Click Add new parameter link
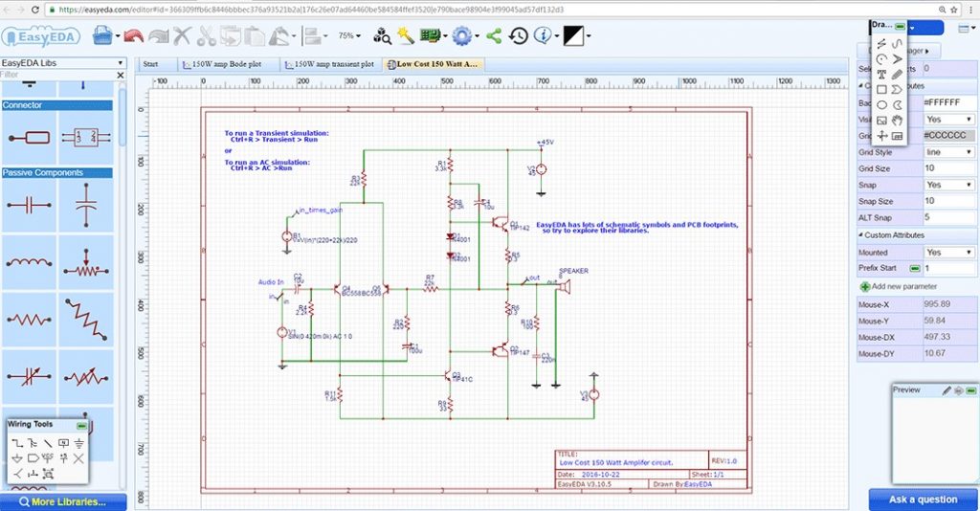 tap(898, 287)
